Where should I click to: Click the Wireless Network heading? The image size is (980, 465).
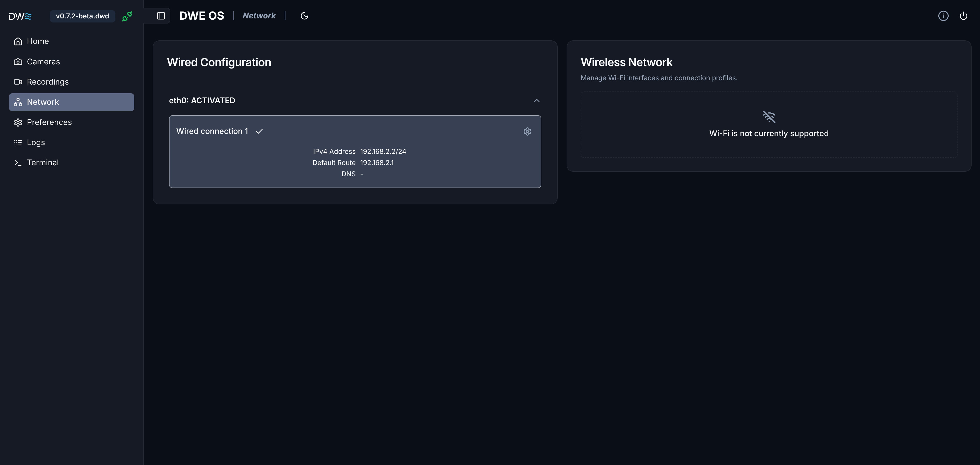627,62
